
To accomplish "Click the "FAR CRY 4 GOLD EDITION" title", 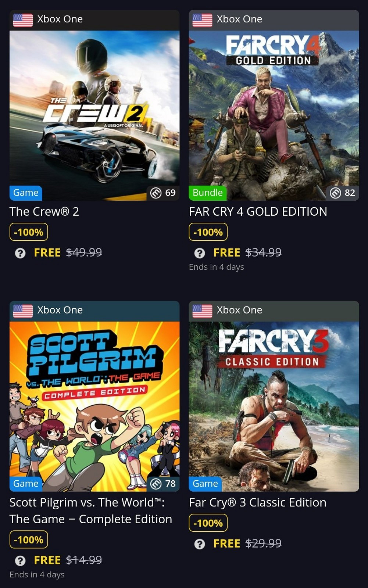I will click(x=258, y=212).
